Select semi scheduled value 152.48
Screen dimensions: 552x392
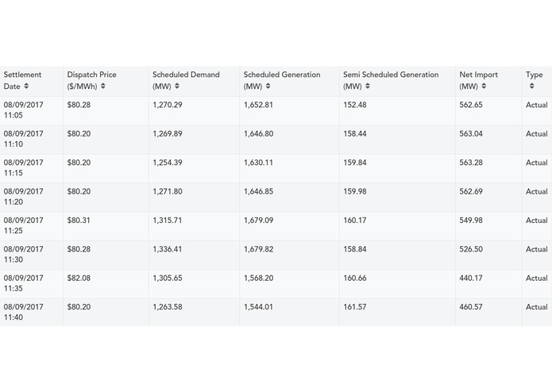pyautogui.click(x=355, y=105)
